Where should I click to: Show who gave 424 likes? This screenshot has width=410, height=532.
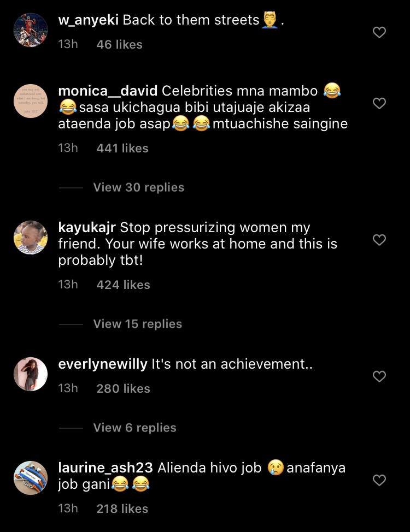[123, 285]
